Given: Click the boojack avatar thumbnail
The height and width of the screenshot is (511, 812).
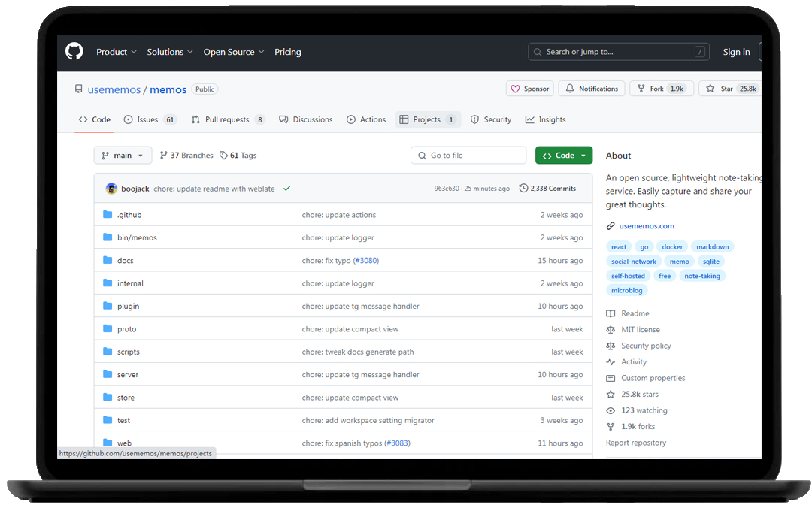Looking at the screenshot, I should (x=111, y=189).
